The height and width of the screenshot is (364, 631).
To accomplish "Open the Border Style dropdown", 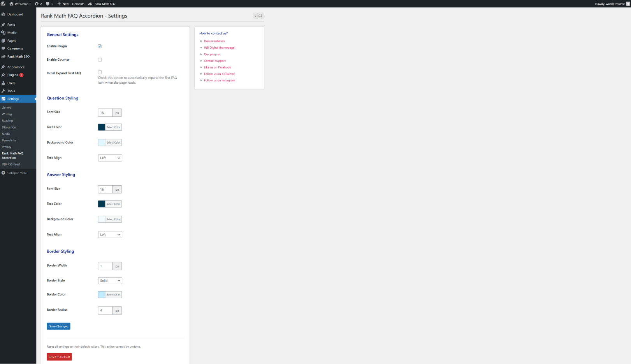I will click(110, 280).
